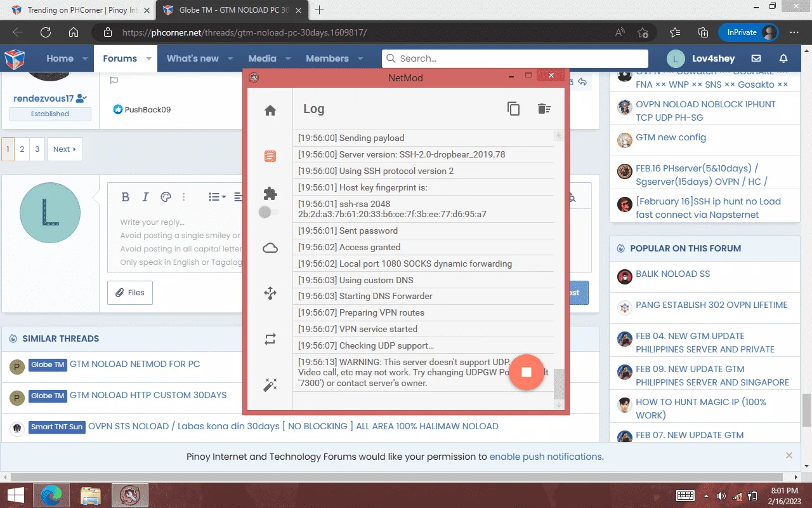Open the GTM new config thread
This screenshot has height=508, width=812.
click(671, 137)
